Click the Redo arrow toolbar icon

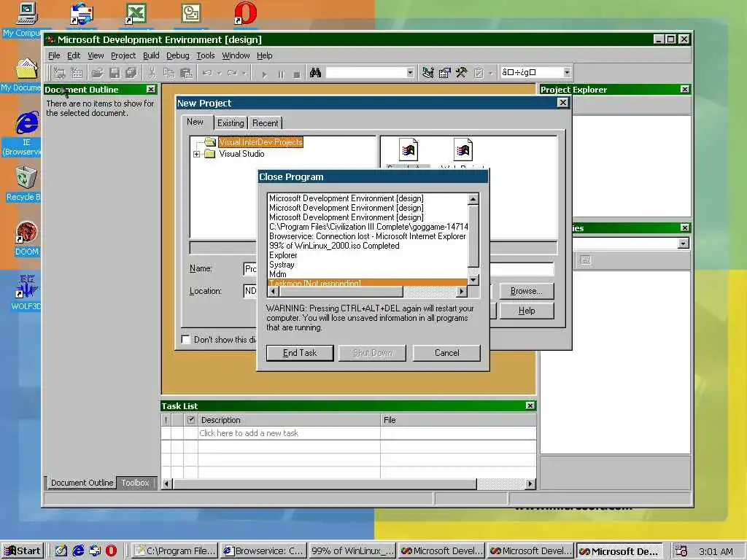pyautogui.click(x=233, y=73)
